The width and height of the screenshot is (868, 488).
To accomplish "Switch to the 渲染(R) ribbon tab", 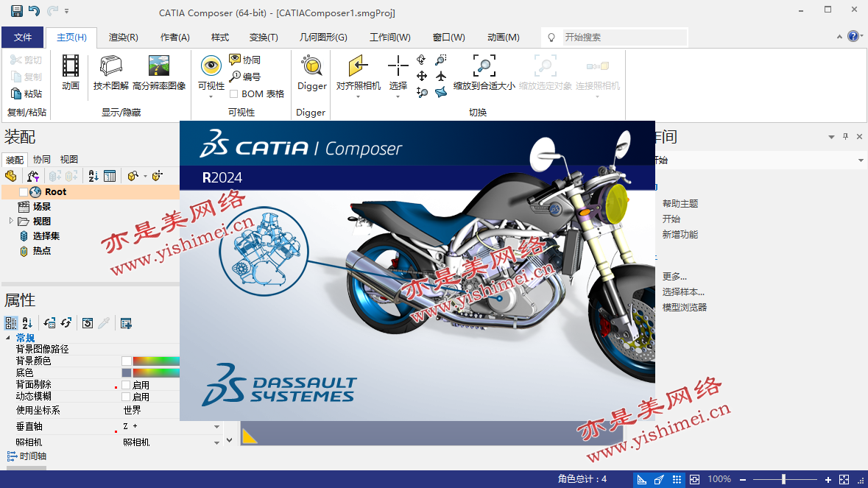I will pos(124,37).
